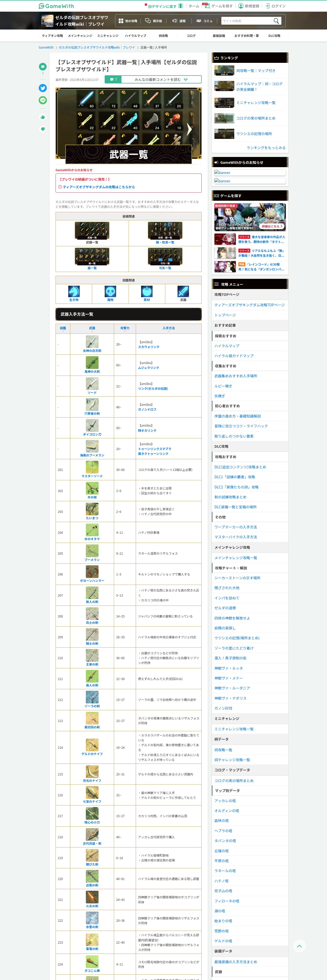
Task: Click the search magnifier button
Action: pos(276,21)
